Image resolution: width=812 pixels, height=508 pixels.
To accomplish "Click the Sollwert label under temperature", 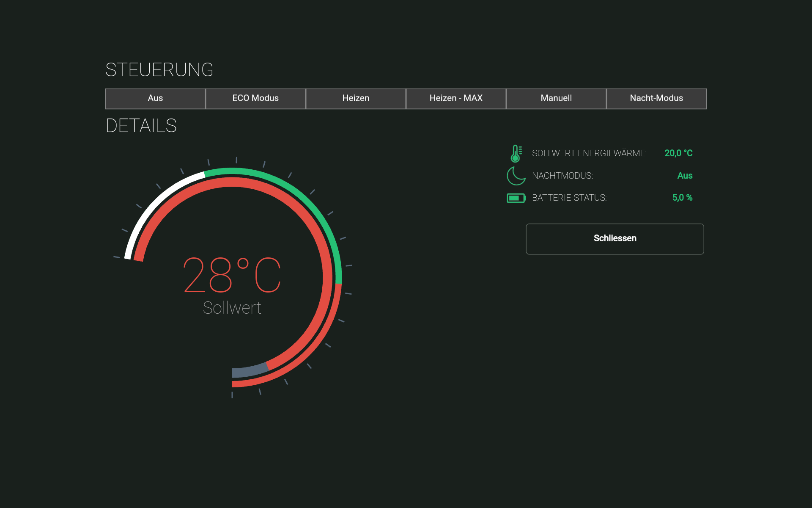I will pyautogui.click(x=232, y=308).
